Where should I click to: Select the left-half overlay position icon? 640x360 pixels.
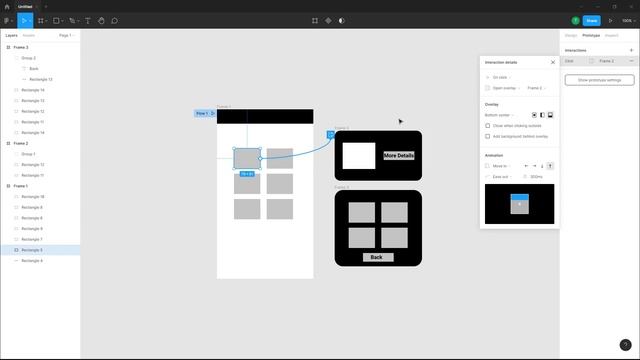click(542, 115)
